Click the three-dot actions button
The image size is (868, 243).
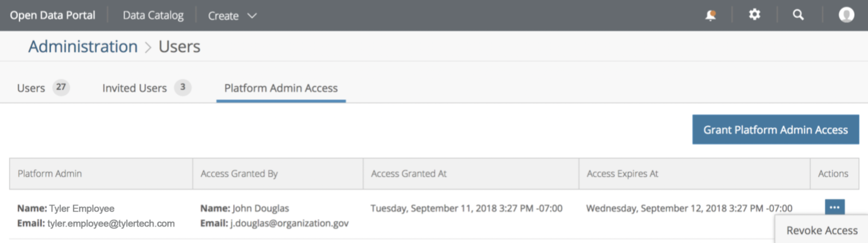834,207
